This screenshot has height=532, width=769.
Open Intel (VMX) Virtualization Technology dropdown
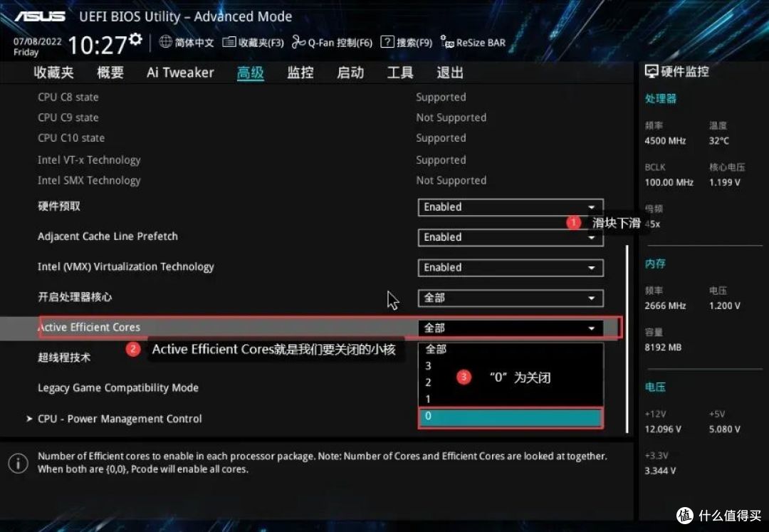point(511,268)
